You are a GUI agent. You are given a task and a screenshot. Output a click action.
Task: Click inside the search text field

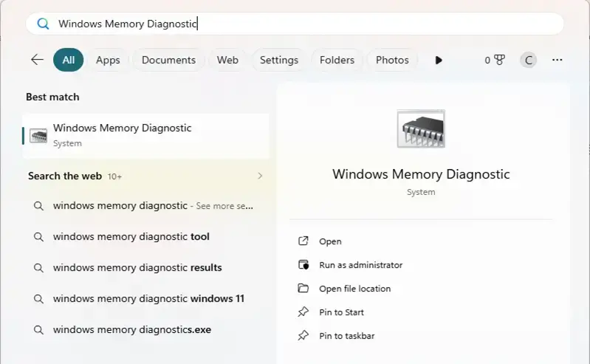tap(295, 24)
